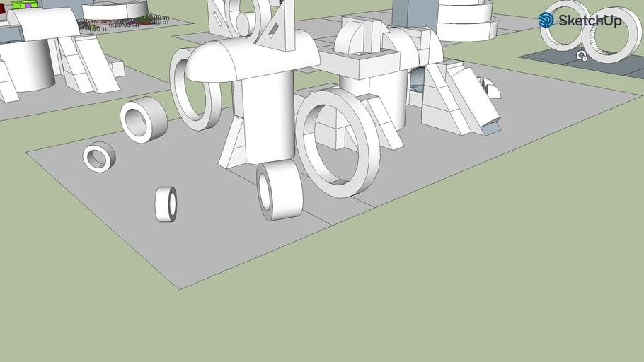
Task: Select the smallest flat ring on far left
Action: pos(98,157)
